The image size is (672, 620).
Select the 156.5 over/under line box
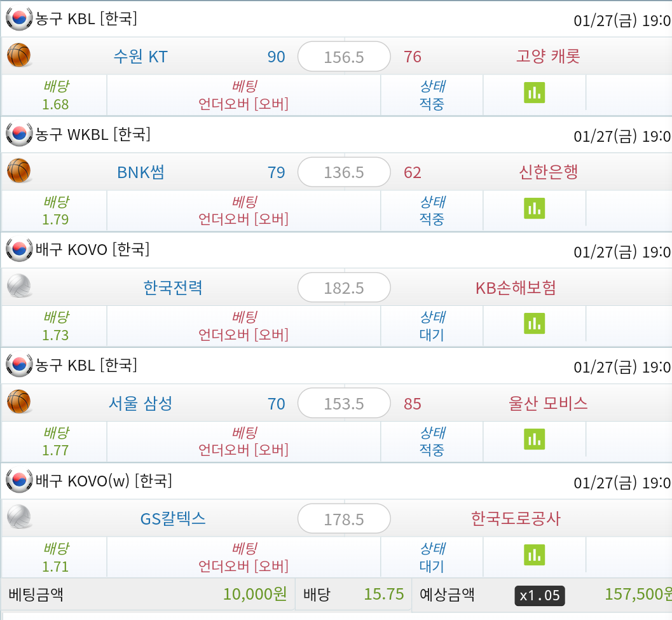pos(344,57)
